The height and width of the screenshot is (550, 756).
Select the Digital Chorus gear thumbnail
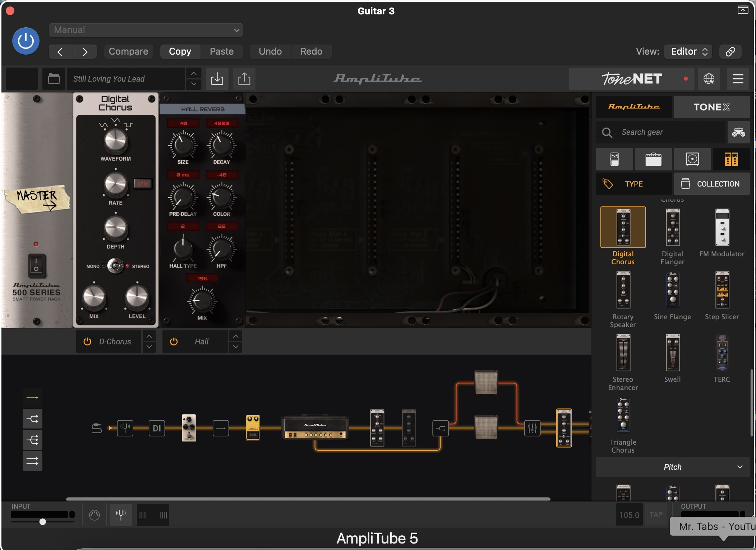pos(623,227)
